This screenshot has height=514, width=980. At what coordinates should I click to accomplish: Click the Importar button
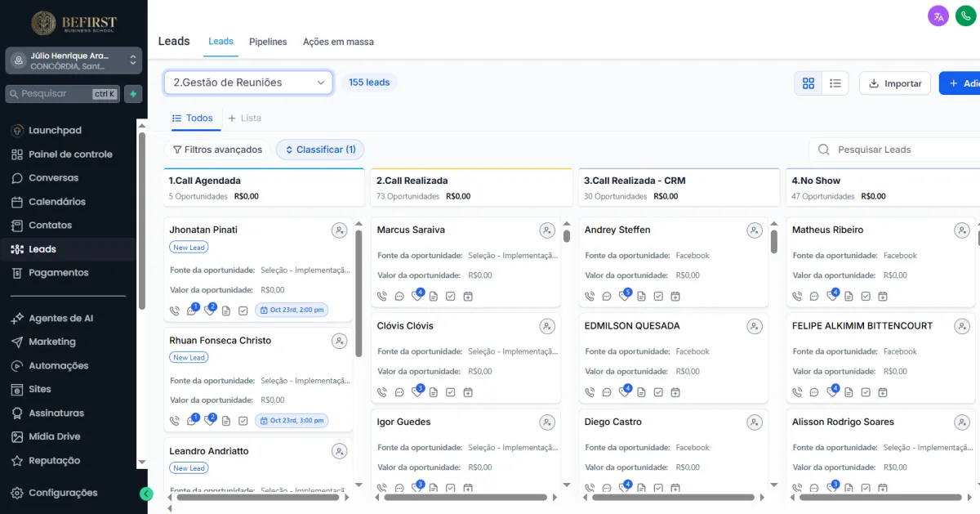pos(894,83)
